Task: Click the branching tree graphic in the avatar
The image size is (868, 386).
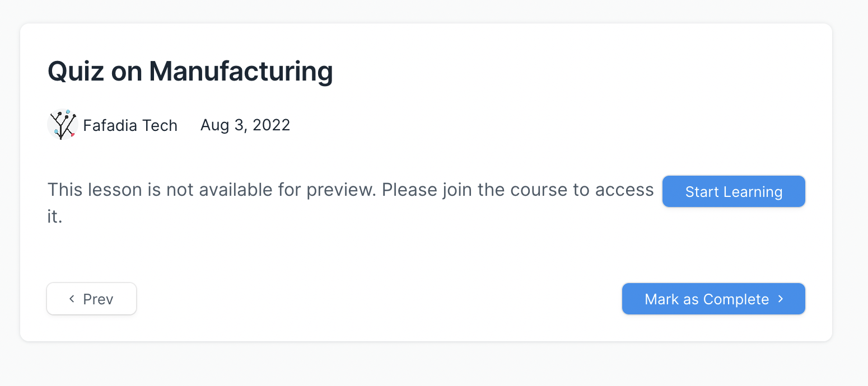Action: tap(62, 125)
